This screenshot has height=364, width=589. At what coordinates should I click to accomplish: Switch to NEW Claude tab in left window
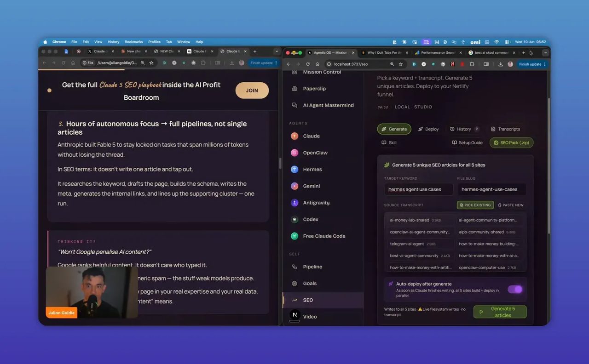pos(167,51)
